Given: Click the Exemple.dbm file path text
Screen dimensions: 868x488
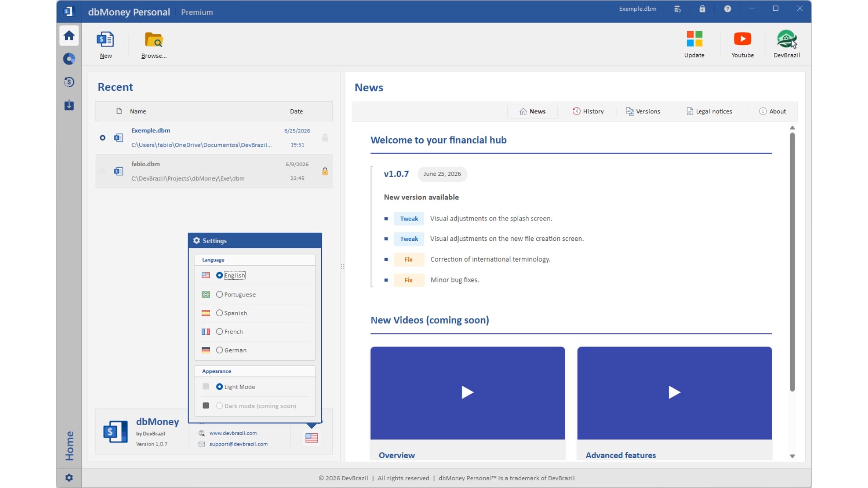Looking at the screenshot, I should [x=202, y=145].
